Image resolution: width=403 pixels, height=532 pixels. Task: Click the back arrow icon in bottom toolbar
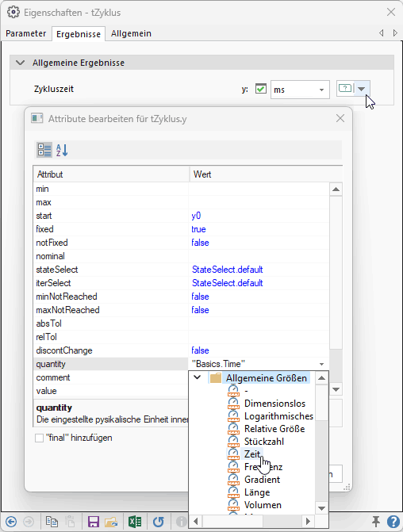pos(11,521)
